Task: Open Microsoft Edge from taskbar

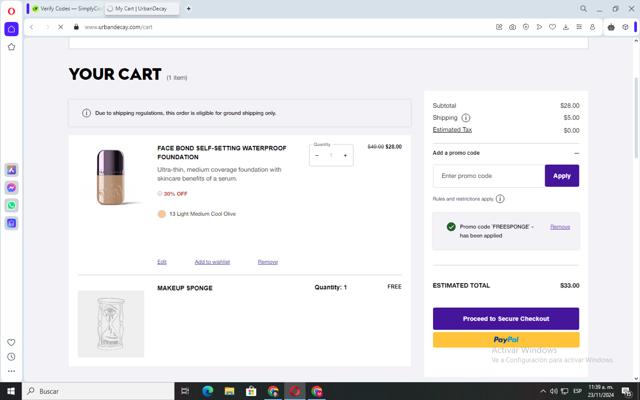Action: click(208, 391)
